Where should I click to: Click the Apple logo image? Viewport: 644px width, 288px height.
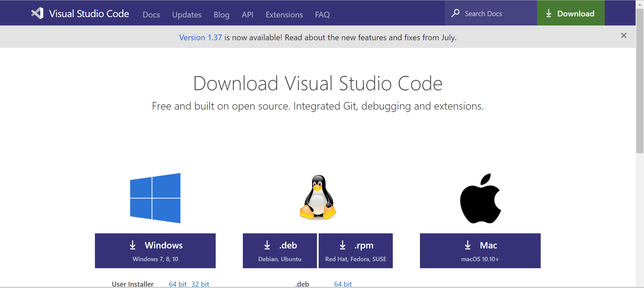pyautogui.click(x=480, y=198)
